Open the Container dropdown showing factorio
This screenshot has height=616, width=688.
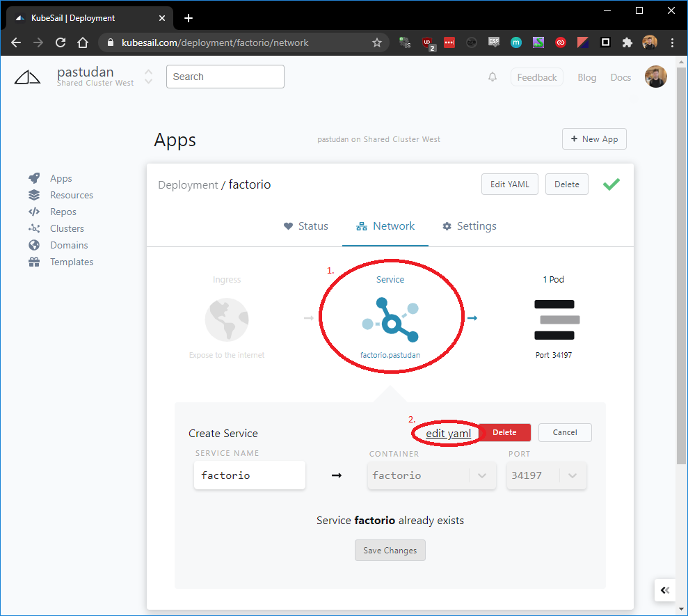coord(432,475)
